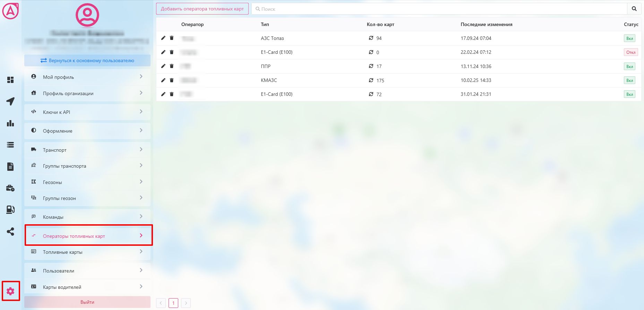Click the user avatar profile icon
This screenshot has width=644, height=310.
(x=87, y=15)
